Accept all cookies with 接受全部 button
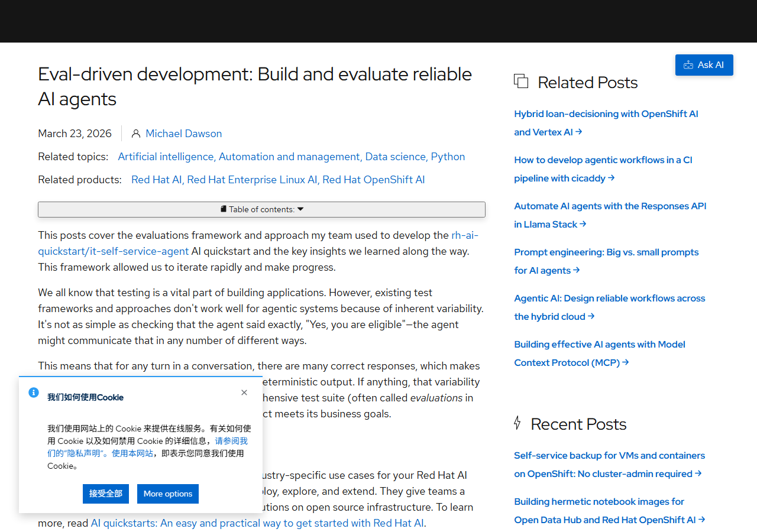The height and width of the screenshot is (532, 757). (106, 494)
